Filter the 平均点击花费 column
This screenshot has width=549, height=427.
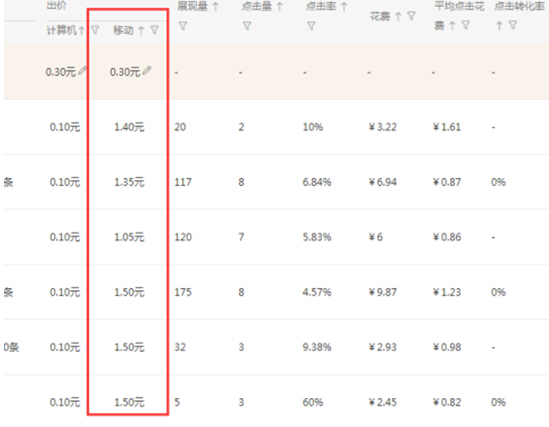465,25
